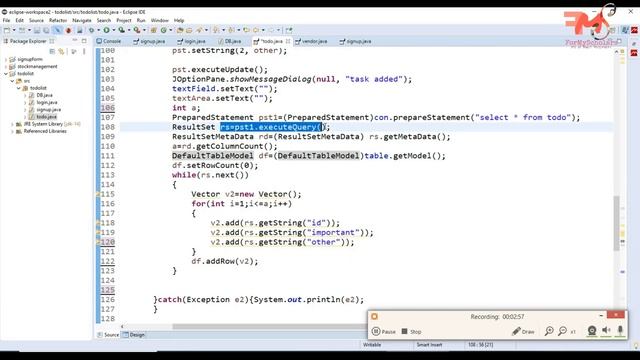
Task: Click Pause in recording widget
Action: [x=384, y=331]
